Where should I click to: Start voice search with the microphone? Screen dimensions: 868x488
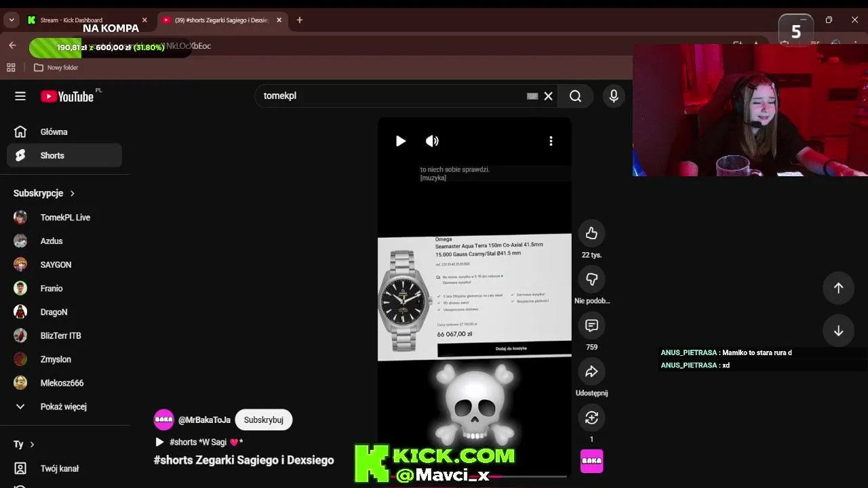coord(614,96)
